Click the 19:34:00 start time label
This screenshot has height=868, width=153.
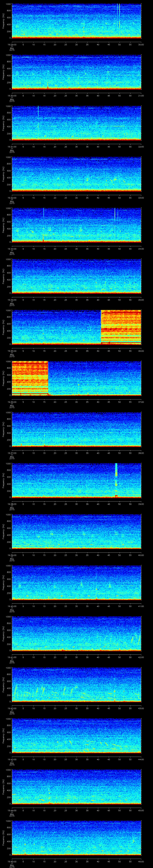[x=12, y=300]
